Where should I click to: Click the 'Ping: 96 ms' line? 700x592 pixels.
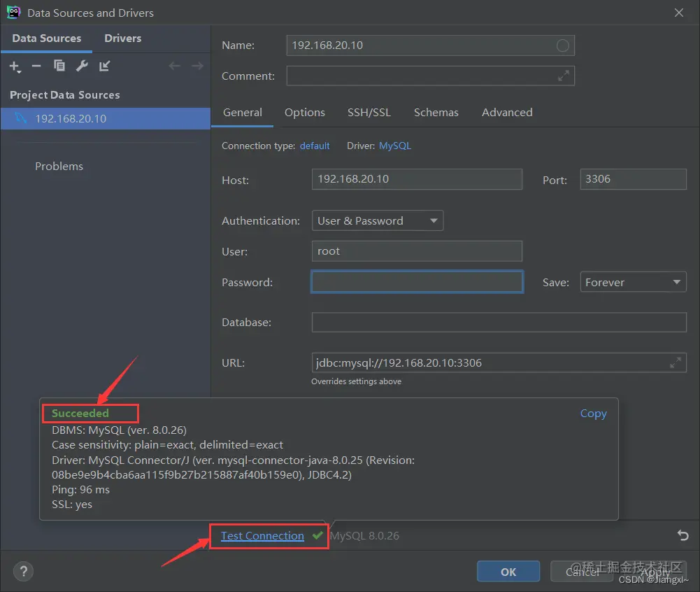pyautogui.click(x=81, y=490)
